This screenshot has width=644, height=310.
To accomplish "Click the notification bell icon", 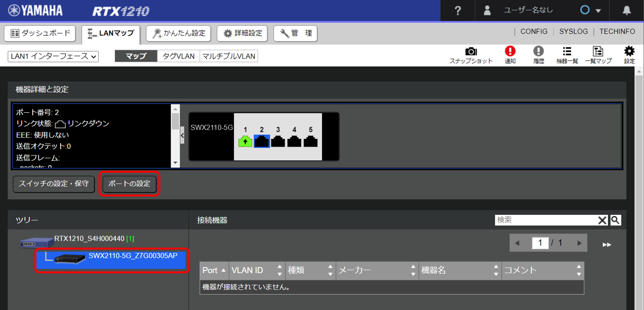I will click(x=626, y=11).
